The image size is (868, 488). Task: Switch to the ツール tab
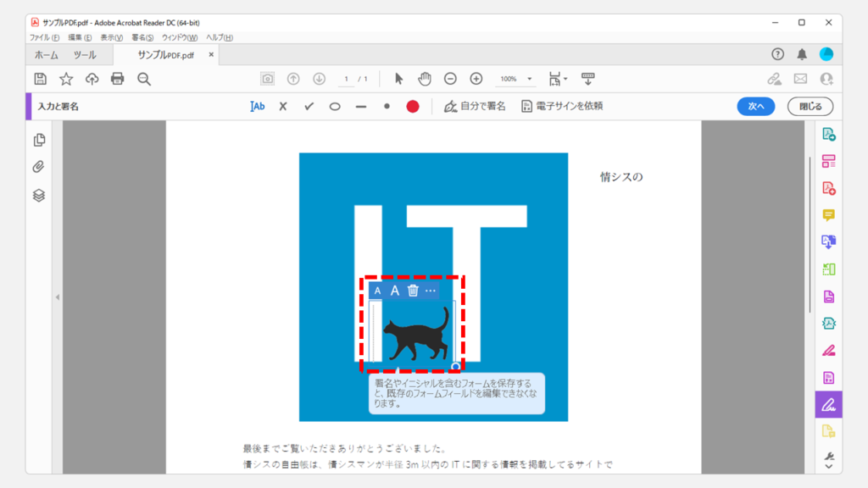pos(85,55)
